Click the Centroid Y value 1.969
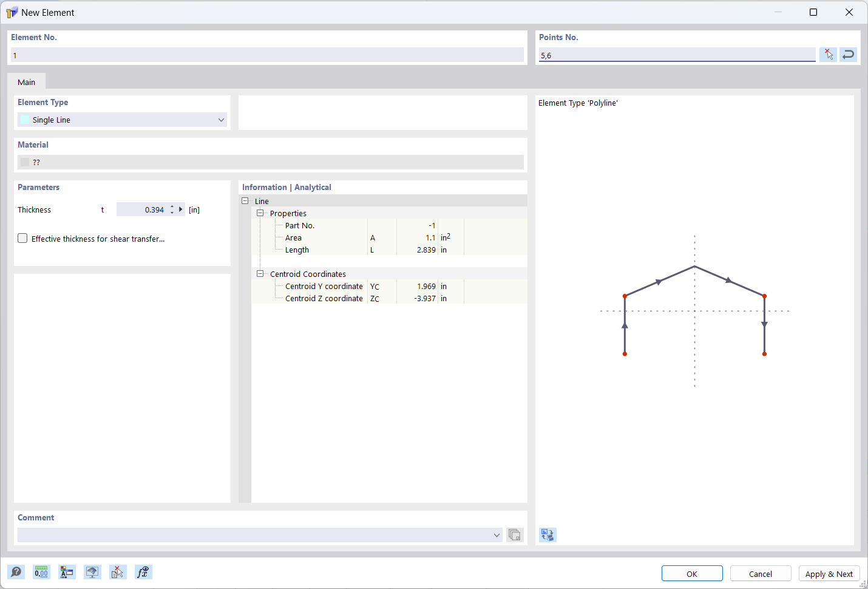Screen dimensions: 868x589 click(x=426, y=286)
